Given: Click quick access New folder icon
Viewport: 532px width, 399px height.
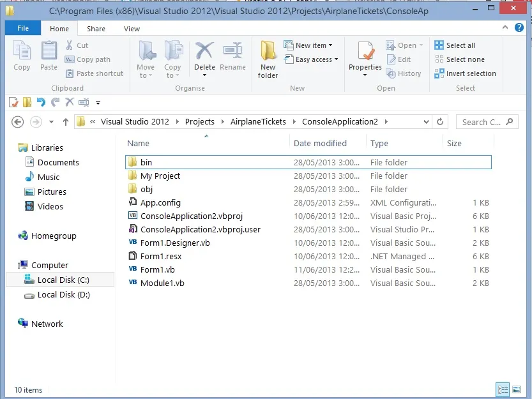Looking at the screenshot, I should 27,102.
